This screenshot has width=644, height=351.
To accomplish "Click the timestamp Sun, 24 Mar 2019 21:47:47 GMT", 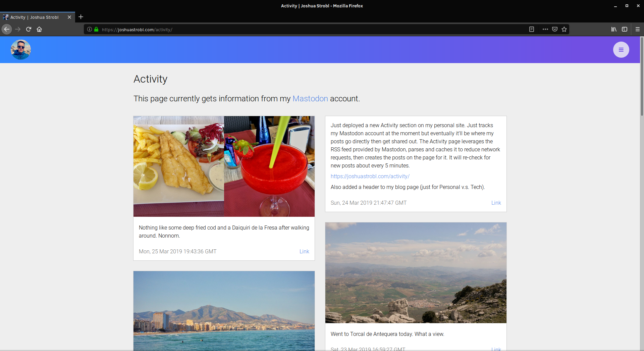I will (x=369, y=203).
